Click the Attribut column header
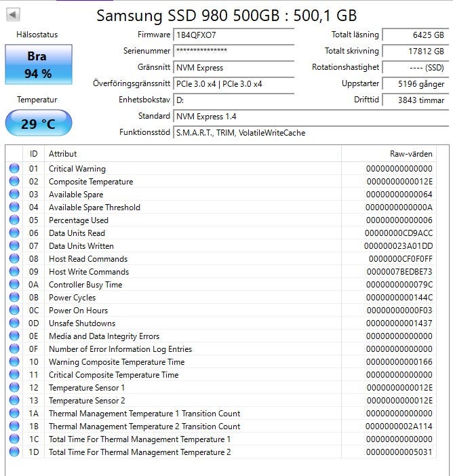 pyautogui.click(x=193, y=154)
